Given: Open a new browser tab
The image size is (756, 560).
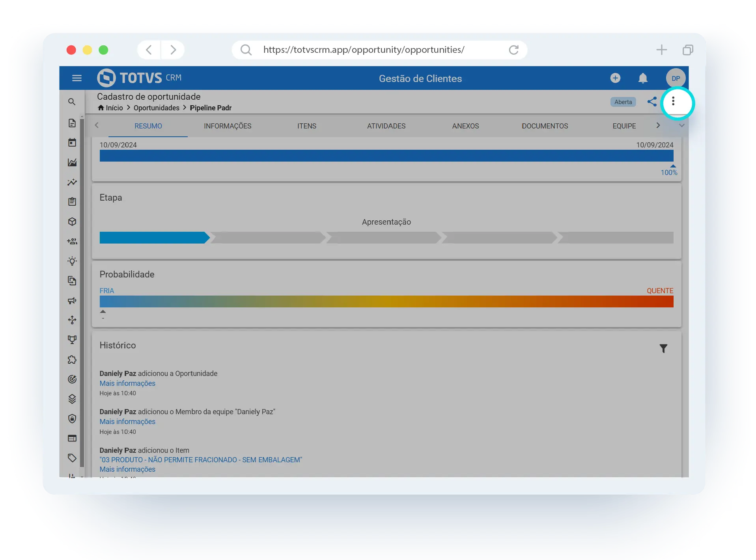Looking at the screenshot, I should coord(661,50).
